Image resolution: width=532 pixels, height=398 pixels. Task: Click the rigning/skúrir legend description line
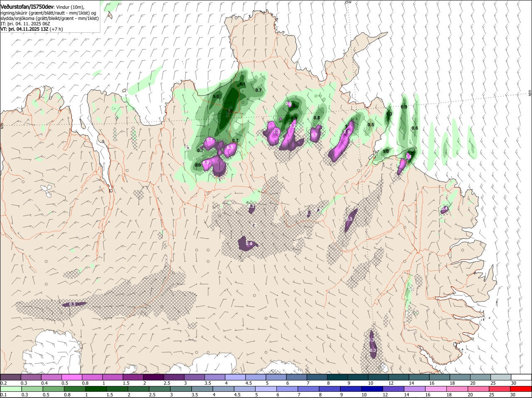(x=48, y=13)
